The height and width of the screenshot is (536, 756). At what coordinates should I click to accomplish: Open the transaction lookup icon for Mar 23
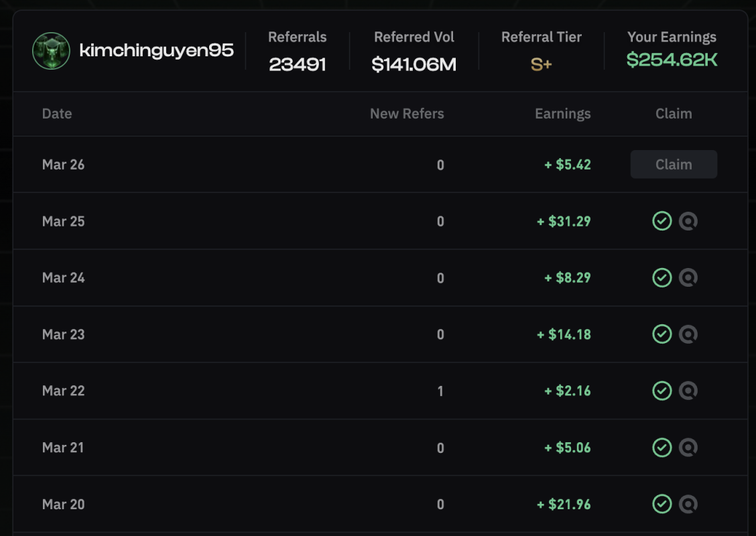[x=688, y=334]
